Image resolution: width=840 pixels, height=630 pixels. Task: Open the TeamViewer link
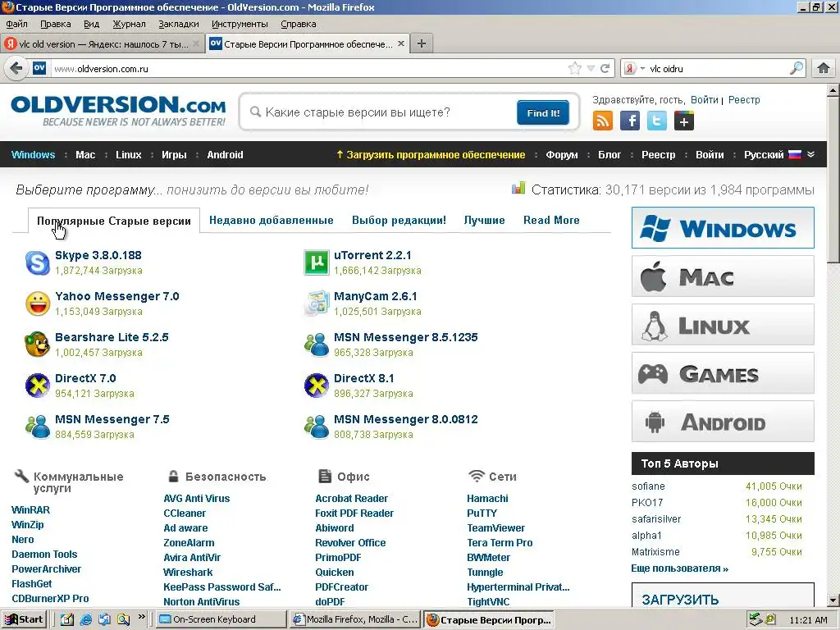496,527
